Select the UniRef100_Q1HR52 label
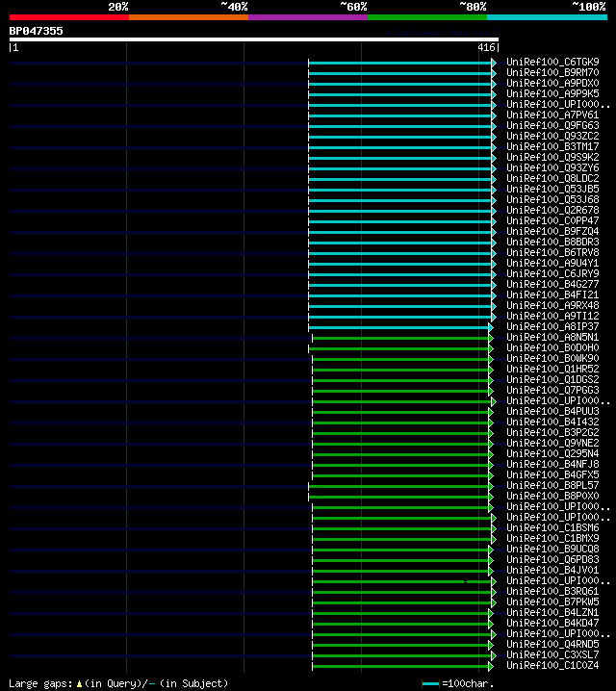 tap(552, 369)
